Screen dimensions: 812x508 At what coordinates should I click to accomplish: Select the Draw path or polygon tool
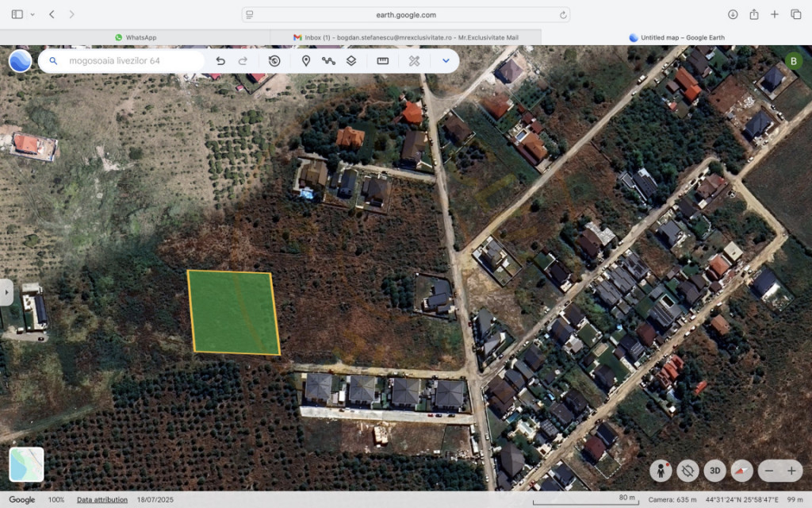pyautogui.click(x=328, y=60)
